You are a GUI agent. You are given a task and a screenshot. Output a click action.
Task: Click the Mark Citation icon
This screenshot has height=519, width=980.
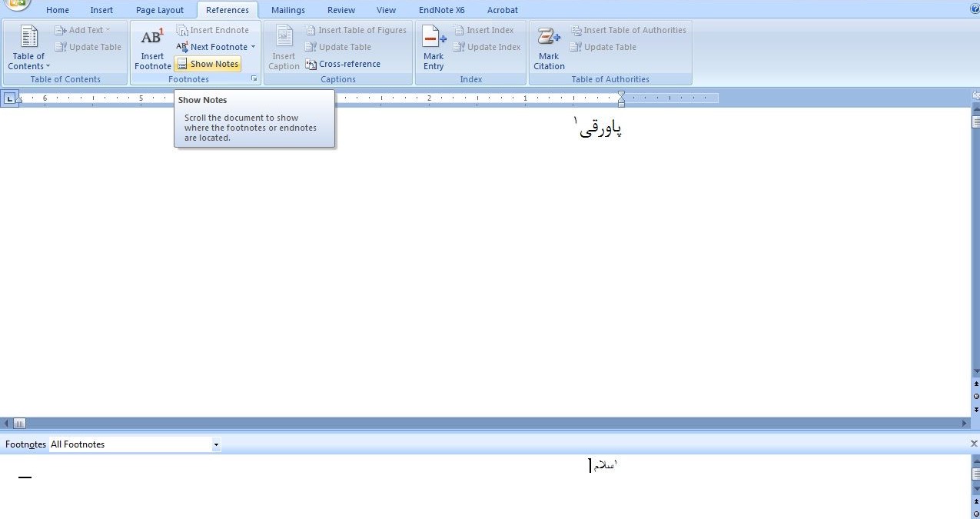click(x=549, y=38)
